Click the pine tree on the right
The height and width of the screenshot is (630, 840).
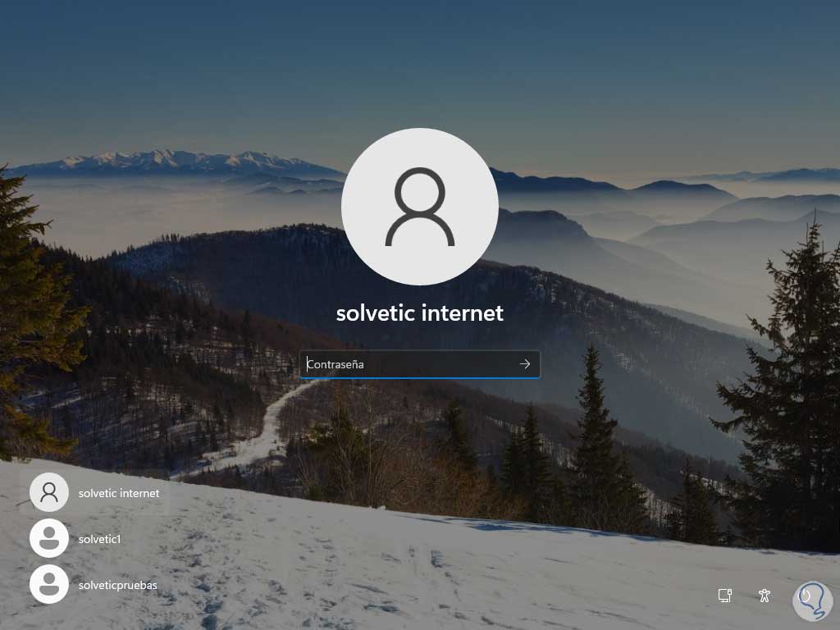click(787, 386)
